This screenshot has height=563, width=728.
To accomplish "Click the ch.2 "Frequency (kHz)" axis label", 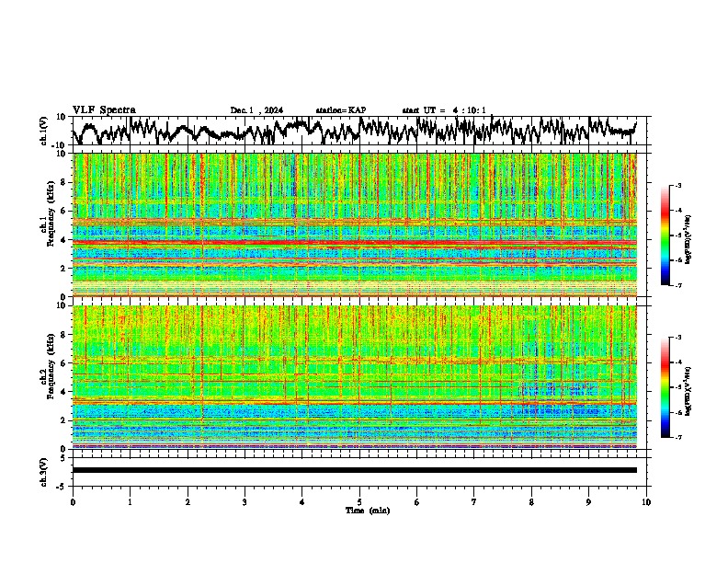I will 51,366.
